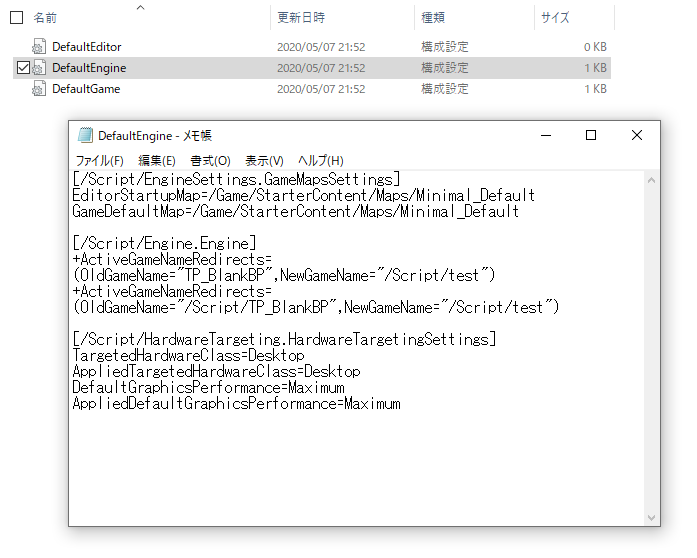Select the DefaultGame file name

[x=86, y=88]
